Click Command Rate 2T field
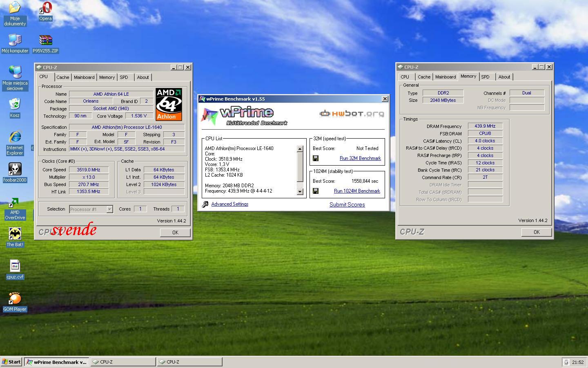588x368 pixels. [x=485, y=177]
